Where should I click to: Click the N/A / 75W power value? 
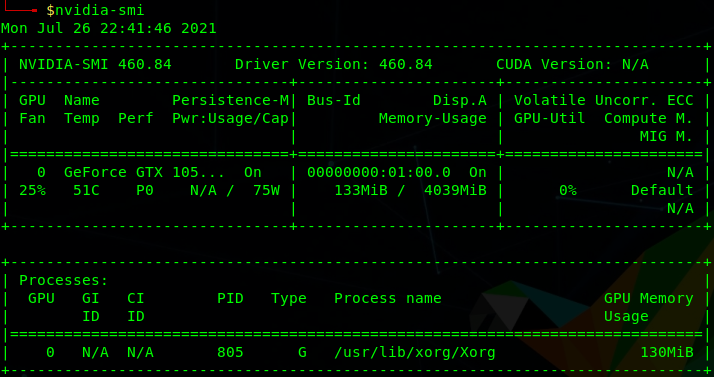[x=235, y=191]
